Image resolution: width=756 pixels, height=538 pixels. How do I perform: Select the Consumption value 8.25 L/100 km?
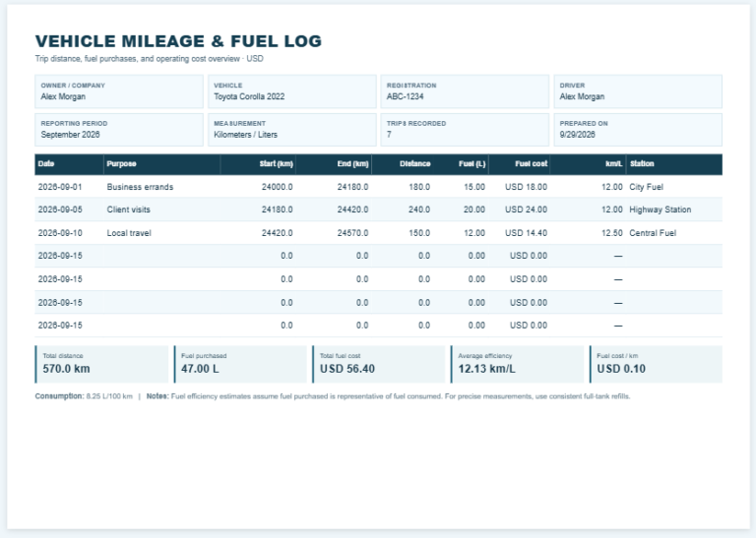click(109, 396)
